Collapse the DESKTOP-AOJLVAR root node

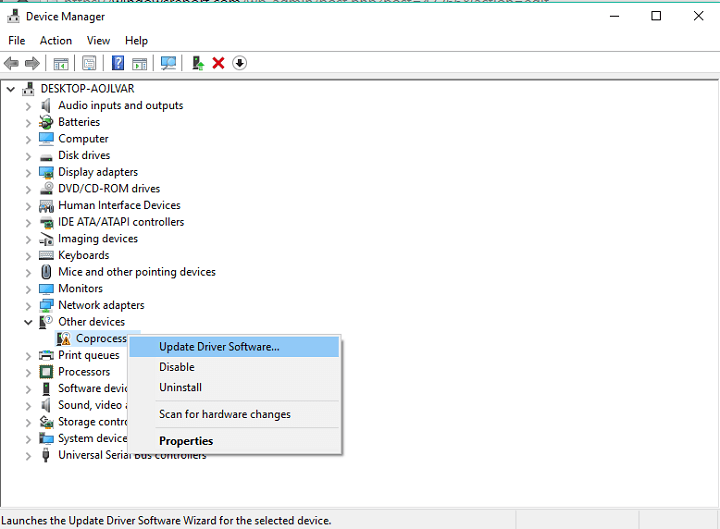11,89
